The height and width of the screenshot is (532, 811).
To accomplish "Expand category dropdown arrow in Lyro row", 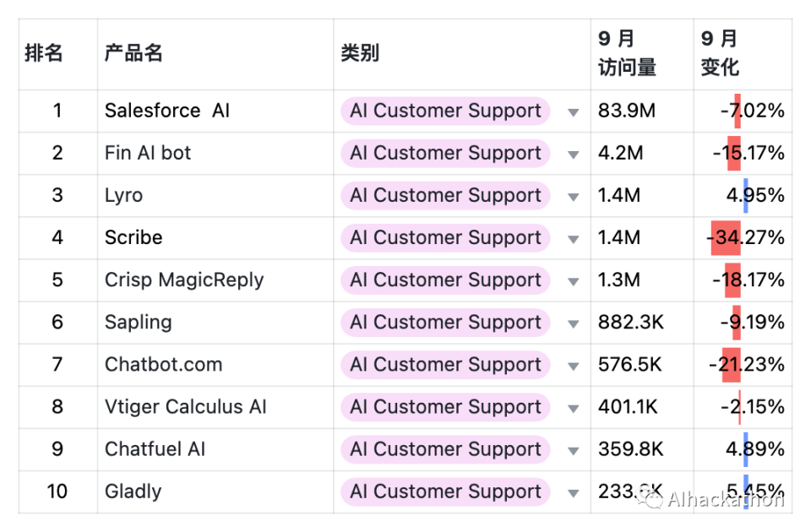I will [574, 197].
